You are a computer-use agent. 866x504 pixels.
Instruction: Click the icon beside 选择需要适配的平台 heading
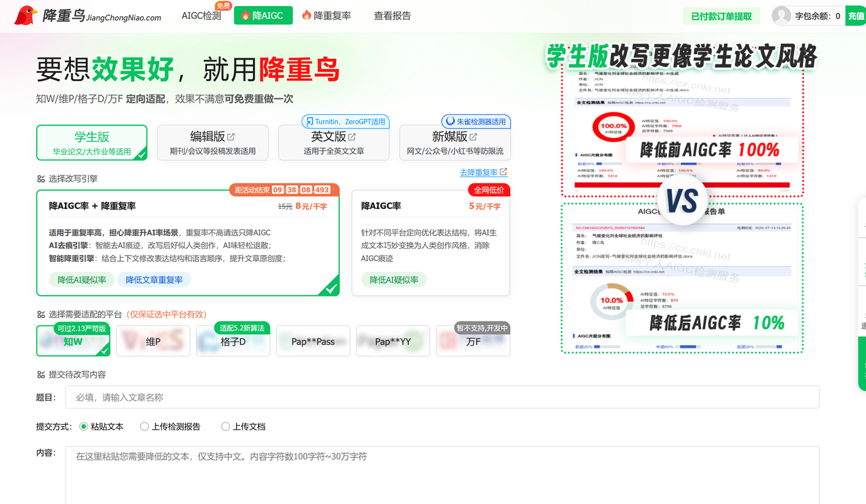click(41, 315)
